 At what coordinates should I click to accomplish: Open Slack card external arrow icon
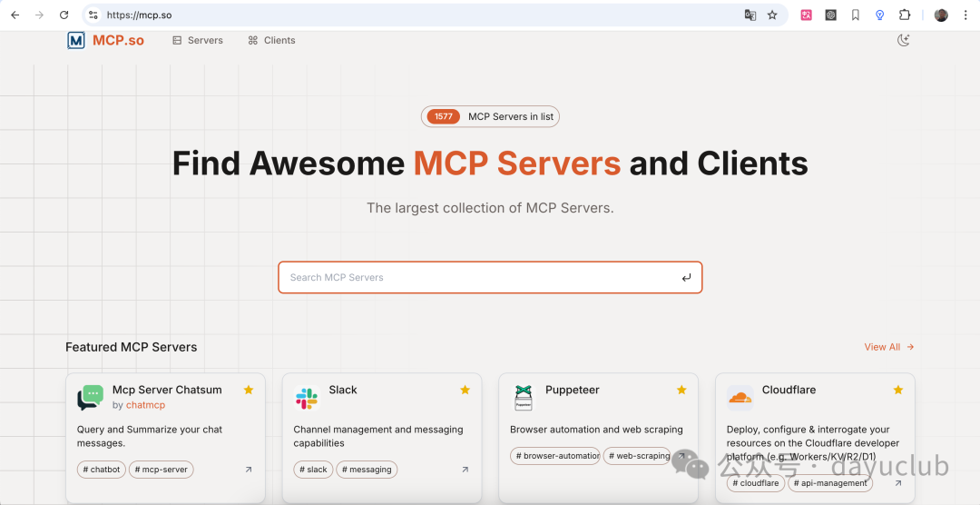(465, 470)
